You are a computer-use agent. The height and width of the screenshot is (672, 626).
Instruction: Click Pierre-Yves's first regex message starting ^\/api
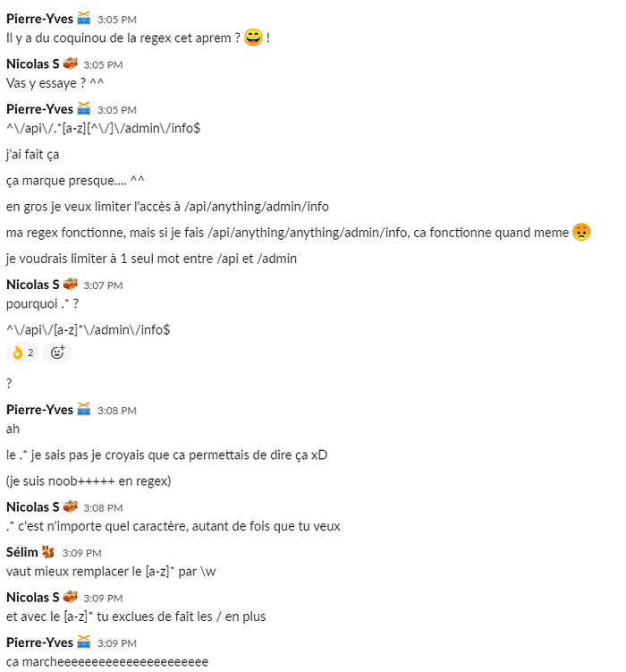click(103, 128)
